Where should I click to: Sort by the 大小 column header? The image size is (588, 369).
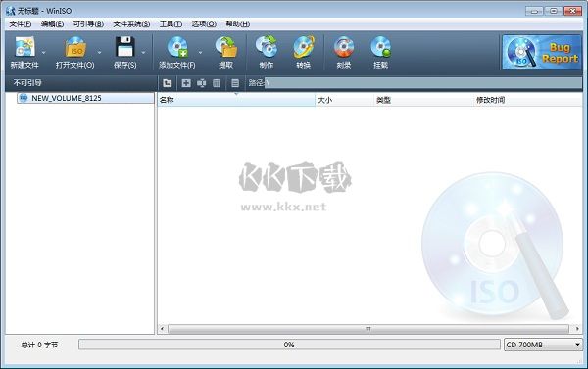(x=344, y=100)
